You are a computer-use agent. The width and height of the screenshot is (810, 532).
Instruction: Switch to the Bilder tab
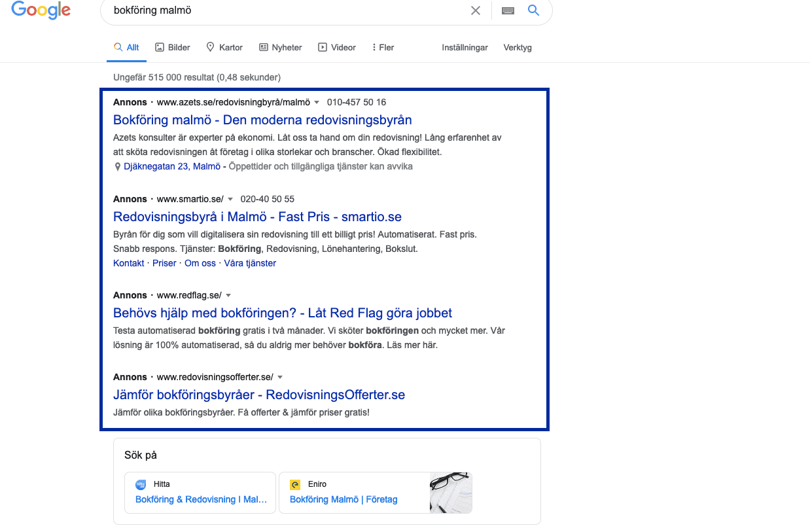coord(173,47)
